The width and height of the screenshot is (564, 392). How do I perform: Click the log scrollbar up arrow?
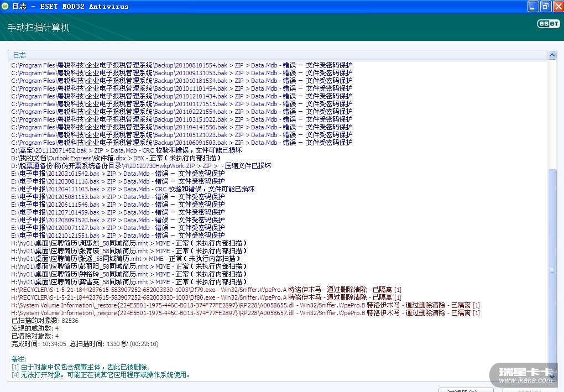[552, 55]
